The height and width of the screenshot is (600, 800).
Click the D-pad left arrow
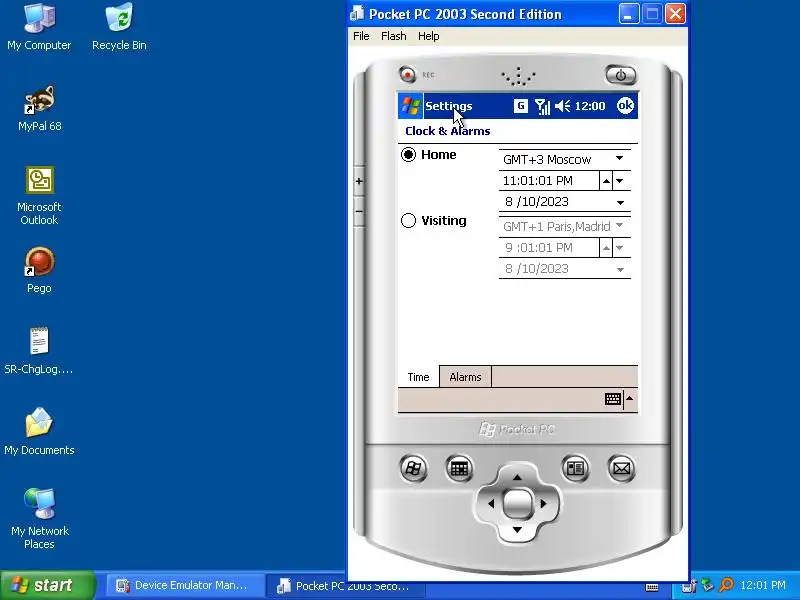[x=491, y=504]
